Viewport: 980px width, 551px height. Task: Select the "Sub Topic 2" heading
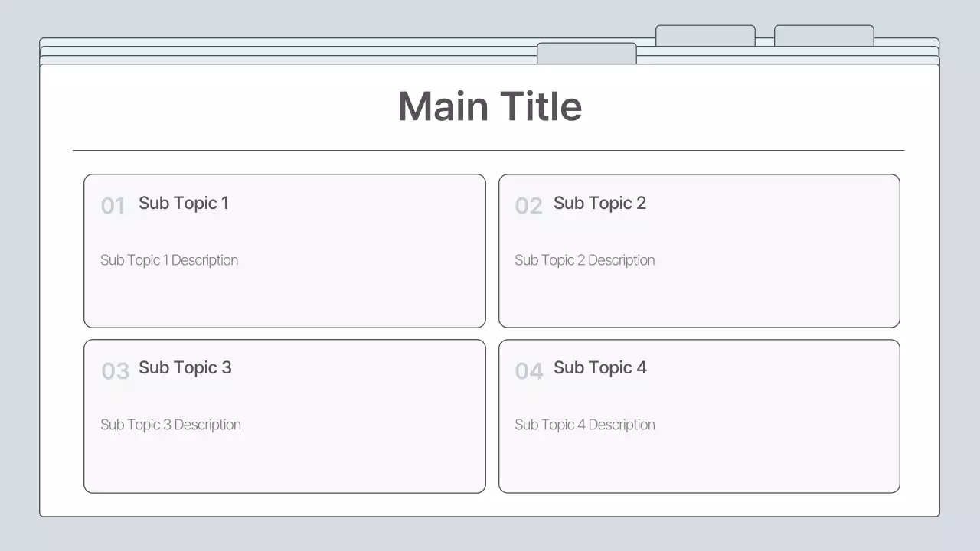pos(599,203)
